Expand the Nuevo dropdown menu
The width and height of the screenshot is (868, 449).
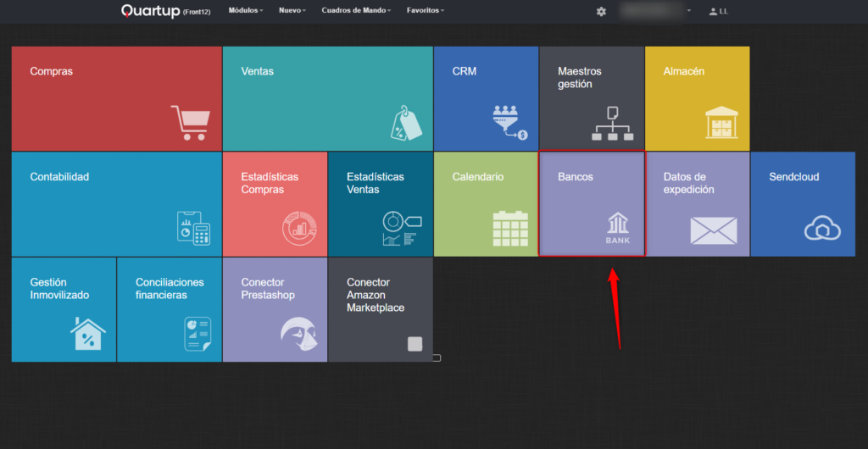292,11
